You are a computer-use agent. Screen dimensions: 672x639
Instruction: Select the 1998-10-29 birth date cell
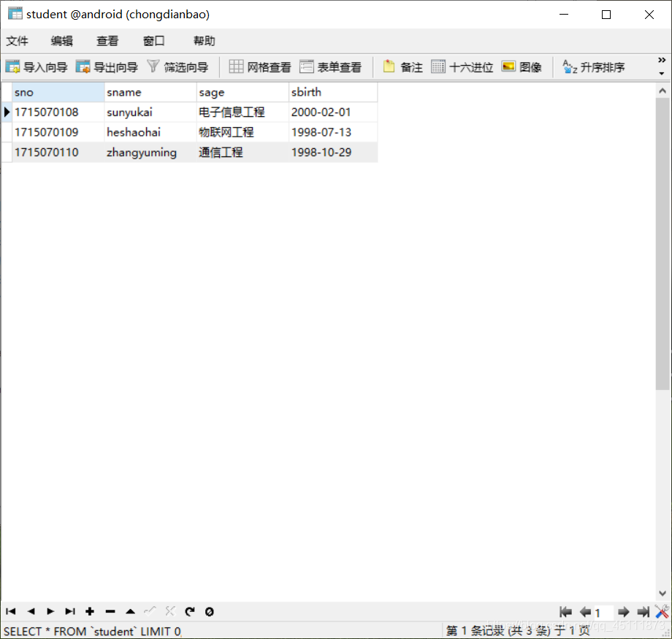tap(333, 152)
